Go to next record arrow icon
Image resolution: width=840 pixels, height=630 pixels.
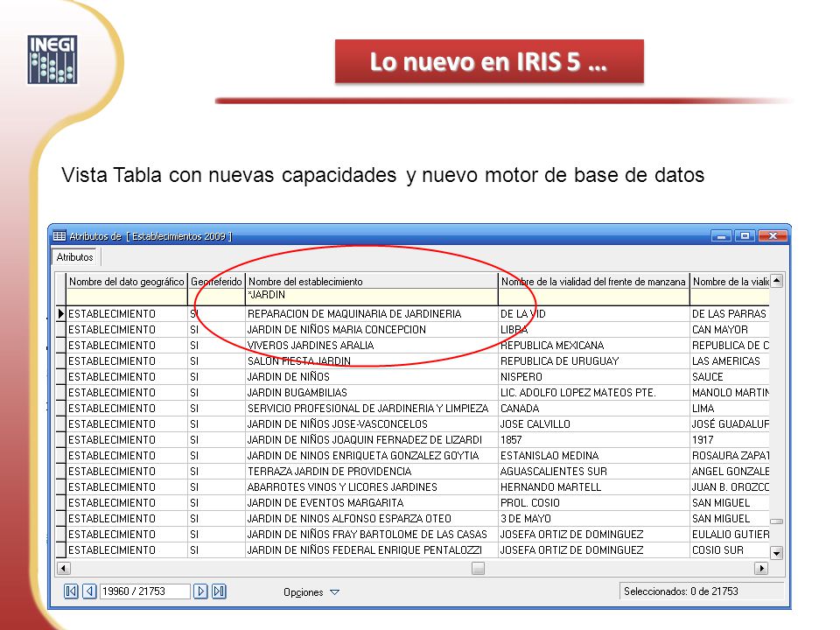pyautogui.click(x=200, y=591)
